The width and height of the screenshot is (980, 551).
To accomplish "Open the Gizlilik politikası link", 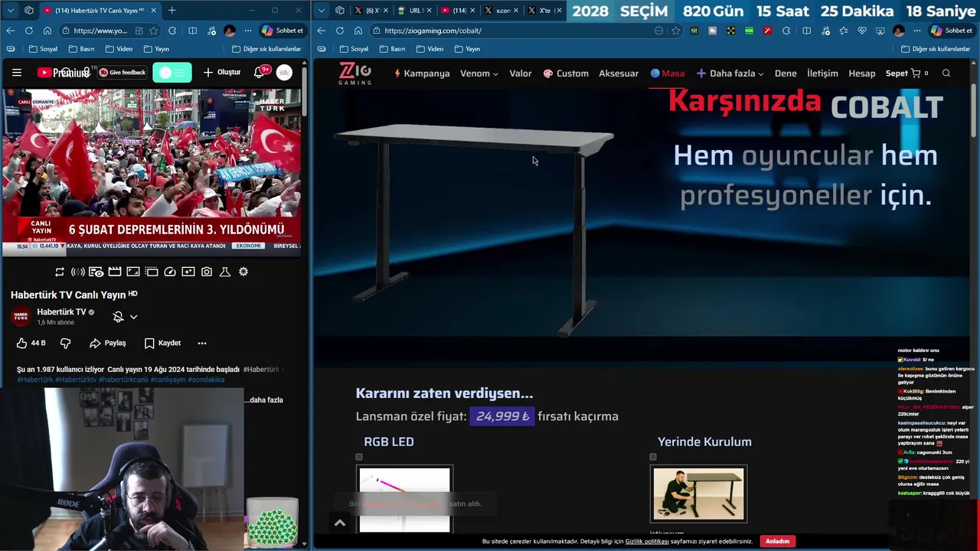I will (647, 541).
